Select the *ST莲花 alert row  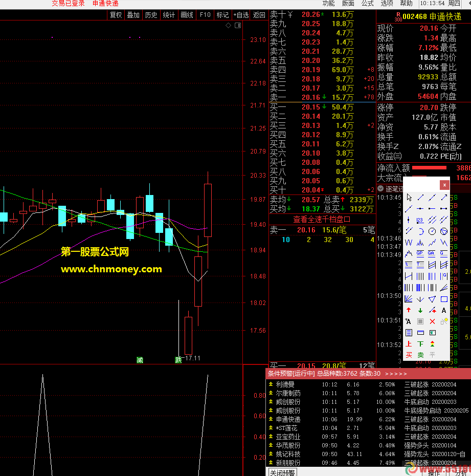(368, 428)
